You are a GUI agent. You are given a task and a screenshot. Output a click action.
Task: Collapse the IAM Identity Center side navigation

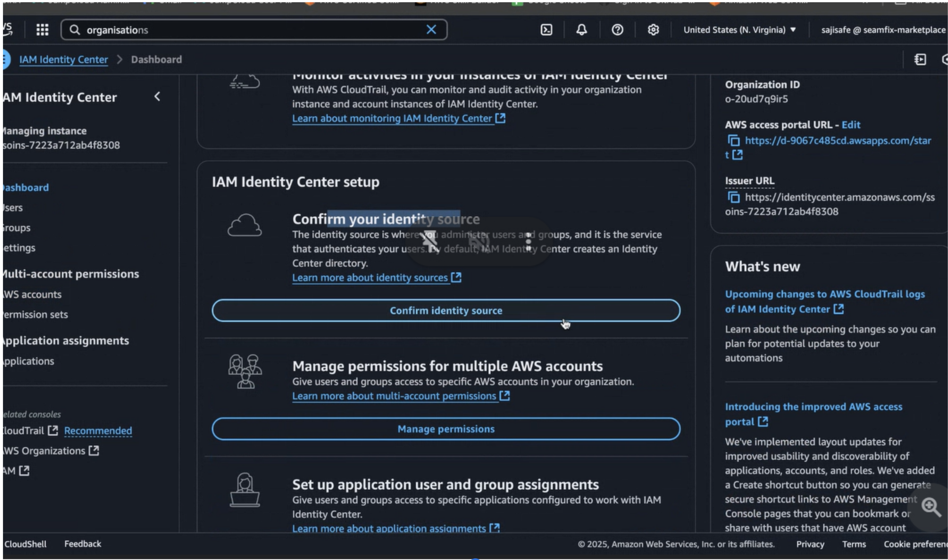157,97
